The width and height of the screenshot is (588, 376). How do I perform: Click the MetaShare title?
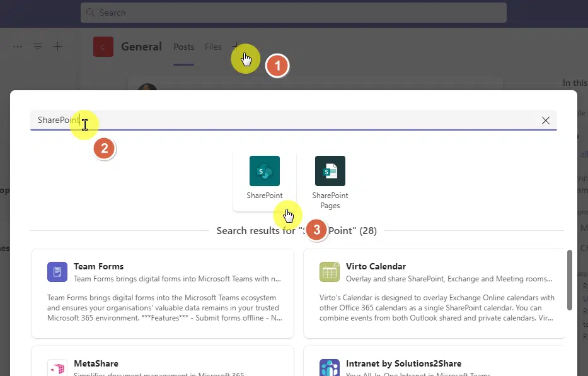(x=96, y=363)
